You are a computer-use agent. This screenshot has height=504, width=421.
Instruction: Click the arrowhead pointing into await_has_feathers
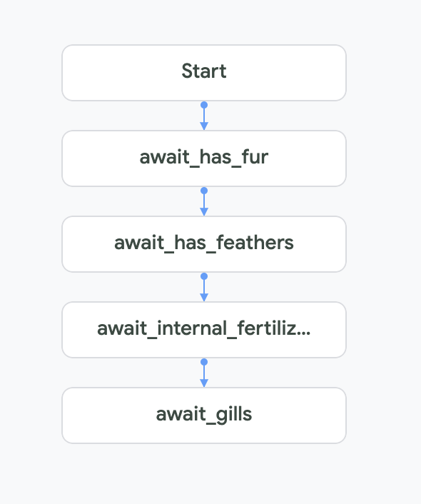coord(204,211)
